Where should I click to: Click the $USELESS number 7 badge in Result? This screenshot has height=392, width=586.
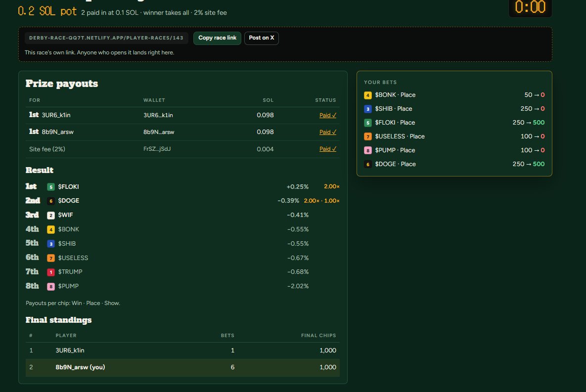pyautogui.click(x=51, y=258)
